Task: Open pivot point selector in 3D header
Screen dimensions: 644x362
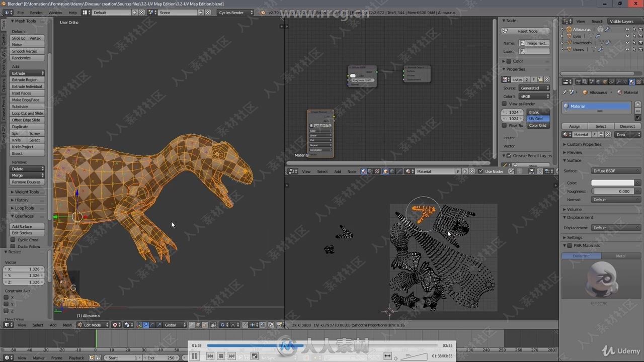Action: [128, 325]
